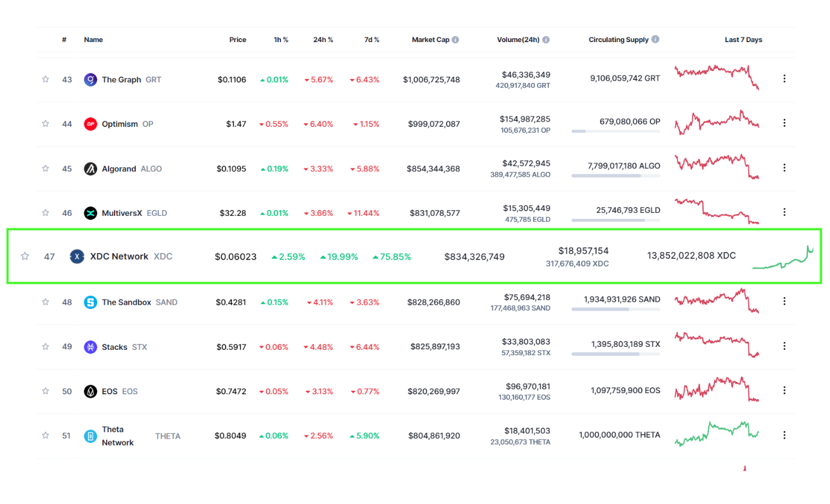Open the XDC Network coin page

131,257
